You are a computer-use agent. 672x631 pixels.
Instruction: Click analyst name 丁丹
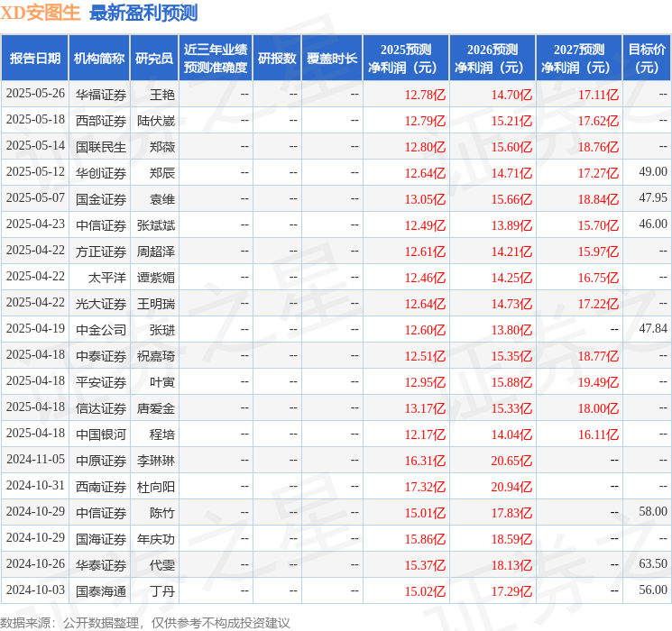(x=162, y=591)
